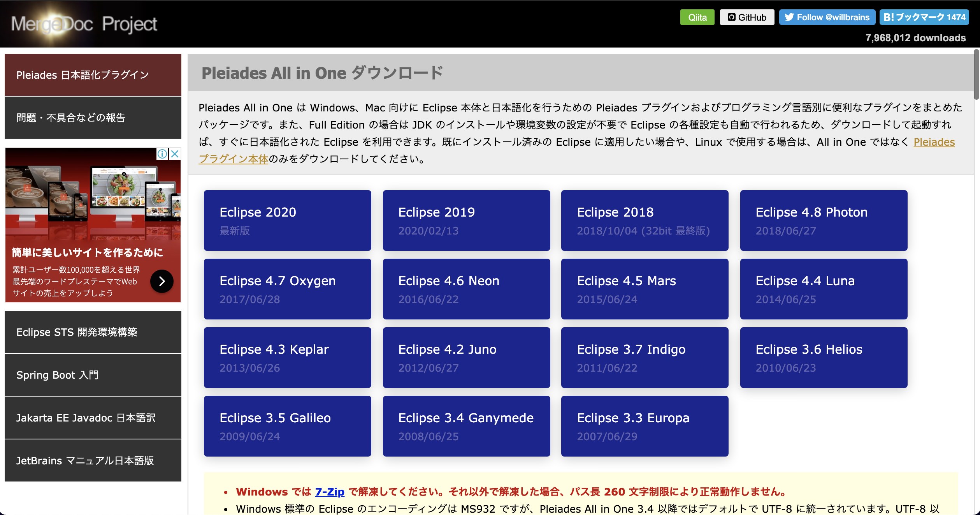The height and width of the screenshot is (515, 980).
Task: Select Eclipse 4.3 Keplar tile
Action: pos(288,358)
